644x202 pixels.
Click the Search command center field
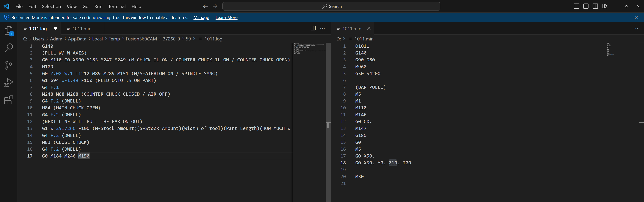click(x=331, y=6)
